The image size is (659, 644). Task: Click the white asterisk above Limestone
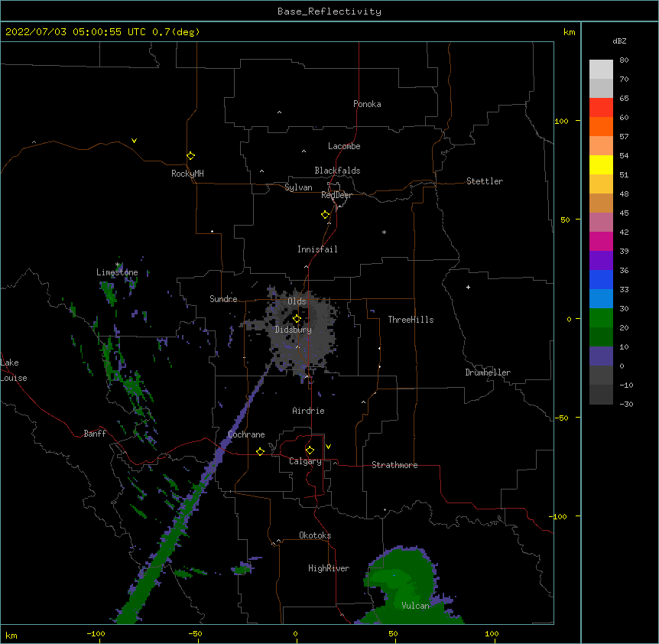click(x=118, y=265)
